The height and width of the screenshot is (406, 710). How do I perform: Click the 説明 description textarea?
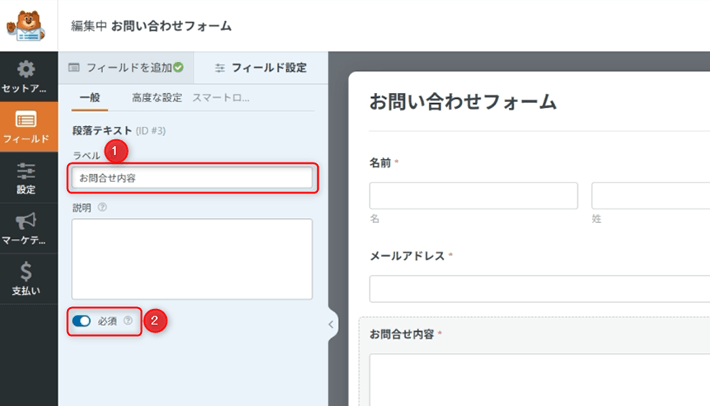pos(192,259)
